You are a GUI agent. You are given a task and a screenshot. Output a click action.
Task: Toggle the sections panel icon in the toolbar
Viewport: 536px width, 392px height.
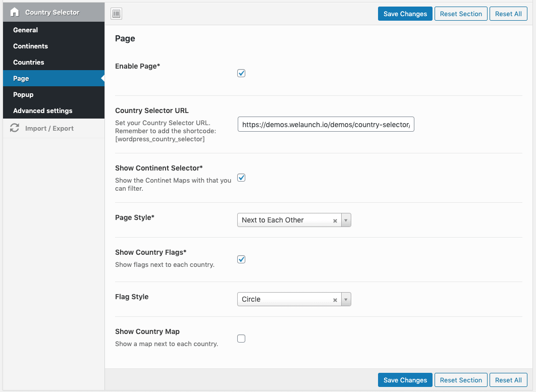point(116,14)
